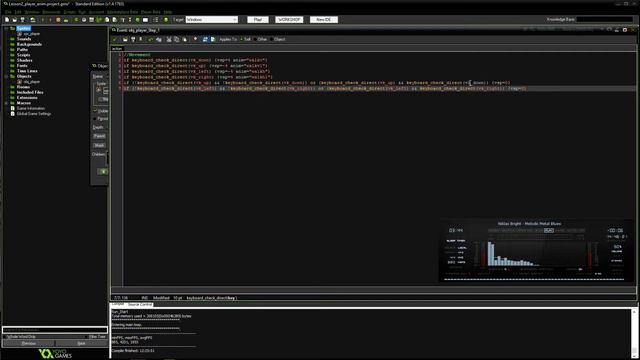Save the project from main toolbar
The height and width of the screenshot is (360, 640).
[x=22, y=20]
